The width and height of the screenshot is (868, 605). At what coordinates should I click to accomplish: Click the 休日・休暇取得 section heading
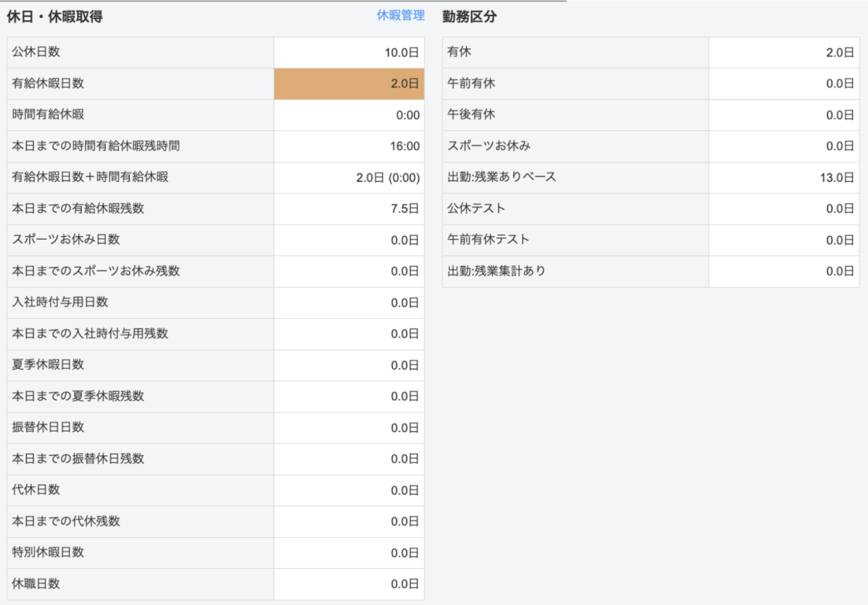54,17
